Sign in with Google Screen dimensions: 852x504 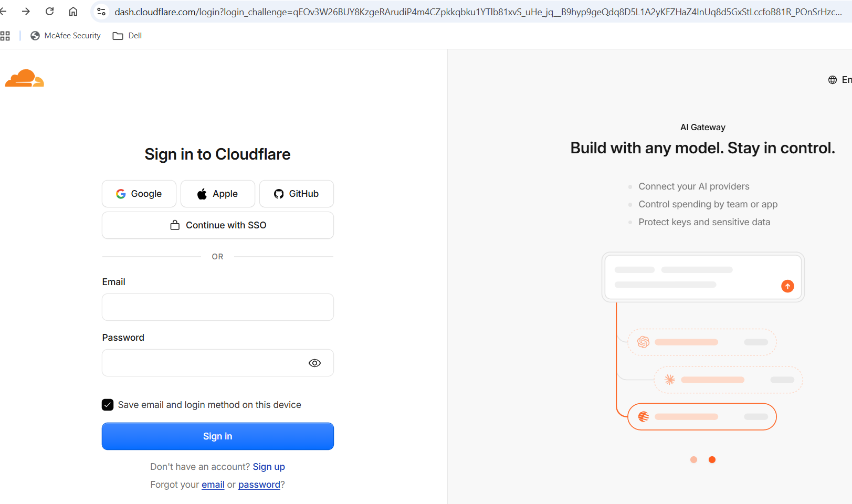139,194
